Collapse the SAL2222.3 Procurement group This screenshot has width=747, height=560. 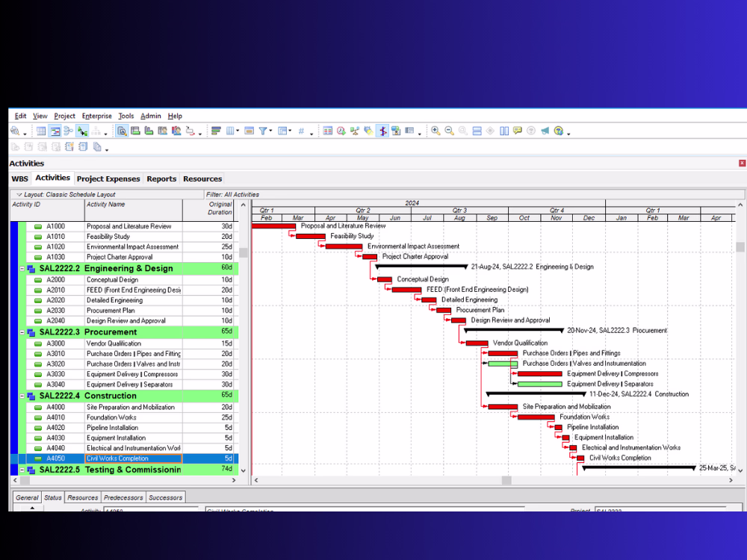pyautogui.click(x=22, y=332)
